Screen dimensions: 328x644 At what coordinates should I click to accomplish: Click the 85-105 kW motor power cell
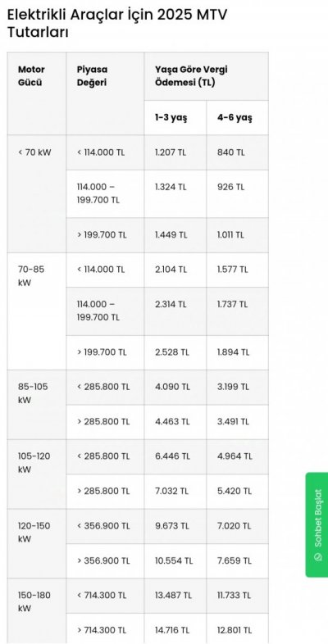point(37,405)
